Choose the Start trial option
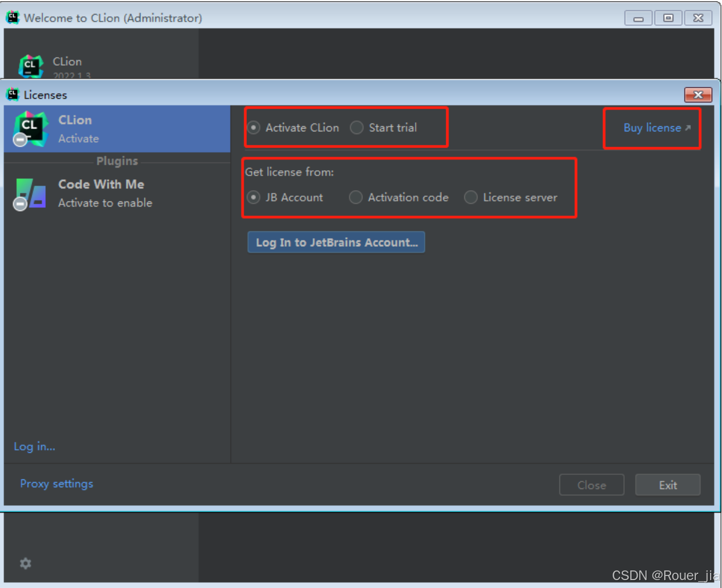Screen dimensions: 722x588 point(356,128)
